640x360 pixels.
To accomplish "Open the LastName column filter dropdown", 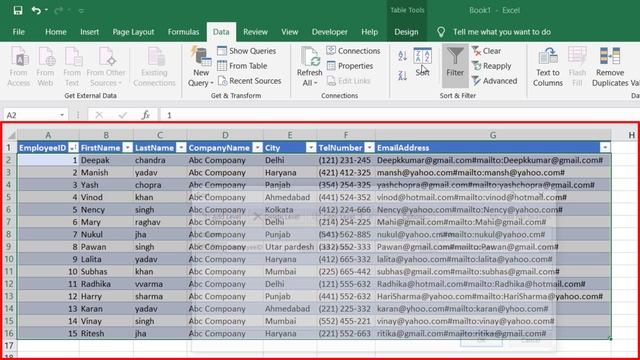I will click(181, 148).
